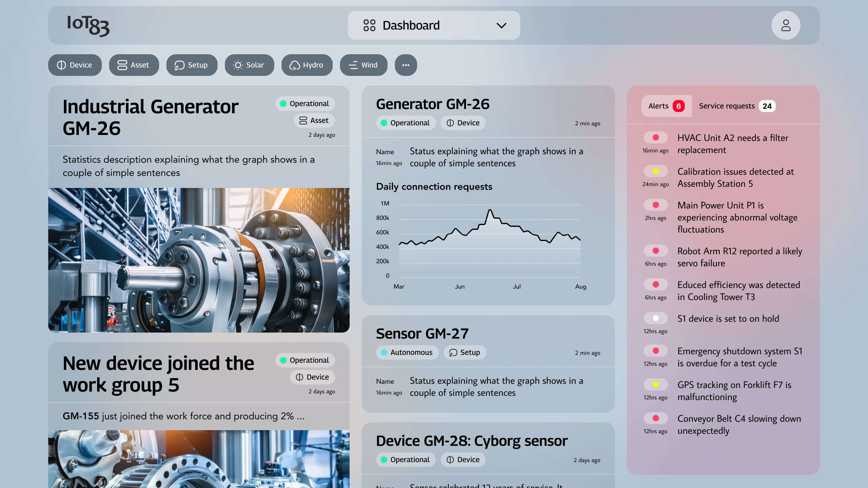Open the user profile icon
The image size is (868, 488).
(786, 25)
